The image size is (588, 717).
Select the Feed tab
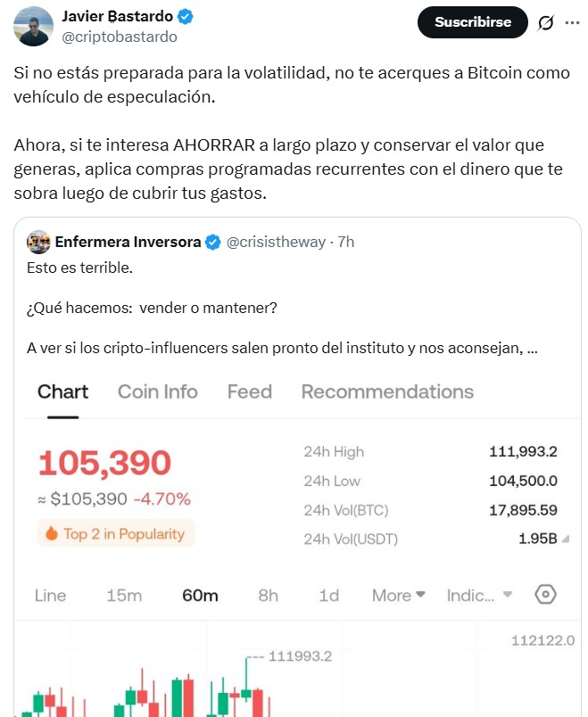[x=249, y=391]
